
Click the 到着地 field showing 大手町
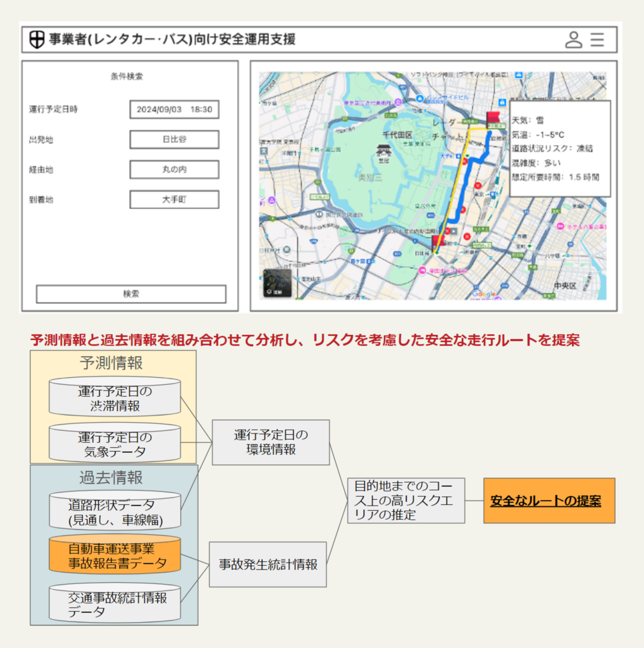pyautogui.click(x=175, y=199)
